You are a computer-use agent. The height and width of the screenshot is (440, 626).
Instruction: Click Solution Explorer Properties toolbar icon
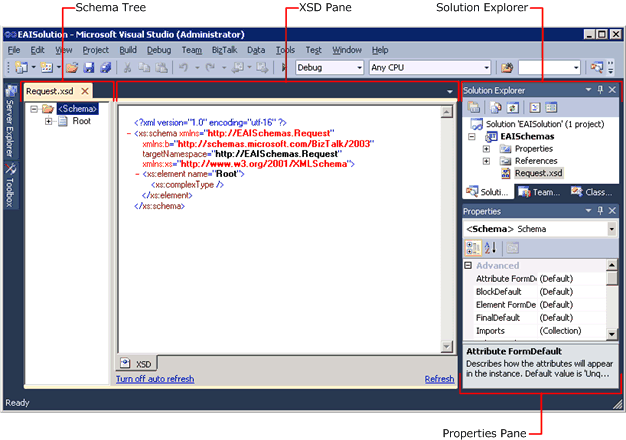pyautogui.click(x=473, y=107)
